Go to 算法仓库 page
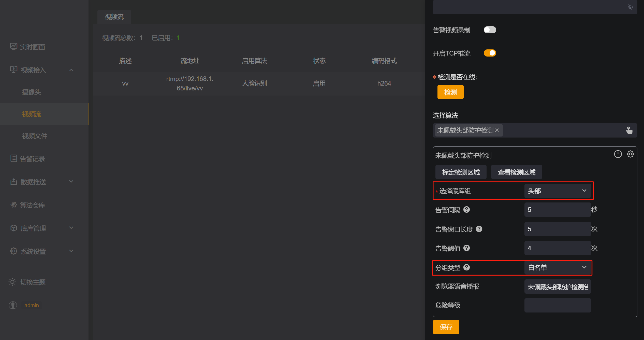This screenshot has height=340, width=644. (33, 205)
